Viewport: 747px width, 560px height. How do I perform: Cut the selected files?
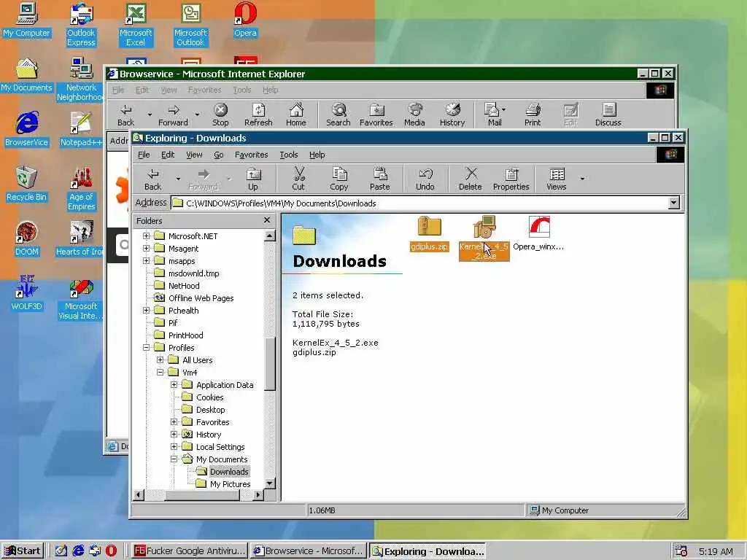[x=298, y=179]
